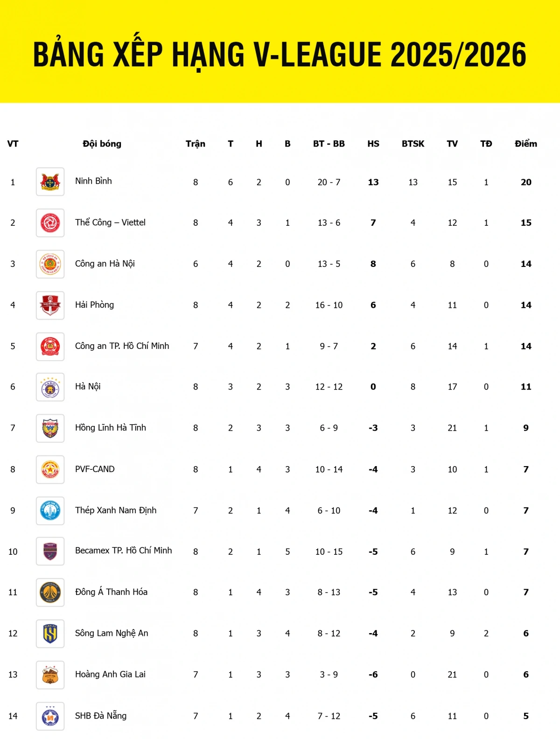Click the Ninh Bình club logo
This screenshot has height=739, width=560.
[50, 182]
